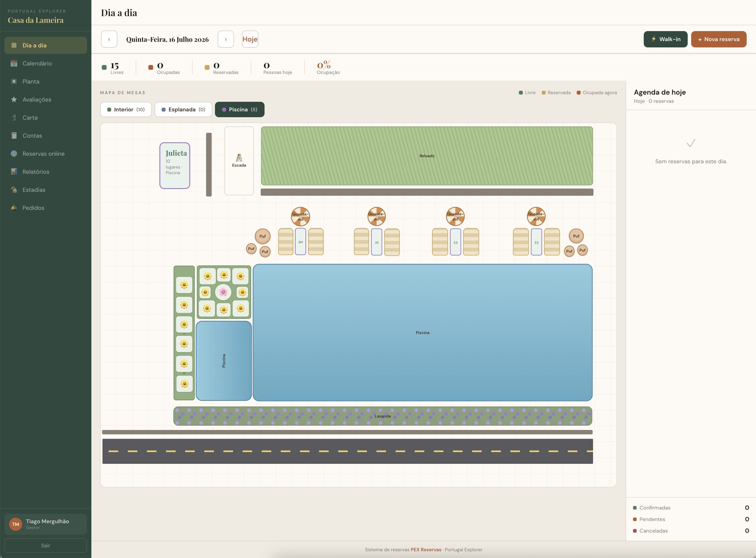Open the Estadias icon in sidebar
Viewport: 756px width, 558px height.
(14, 190)
